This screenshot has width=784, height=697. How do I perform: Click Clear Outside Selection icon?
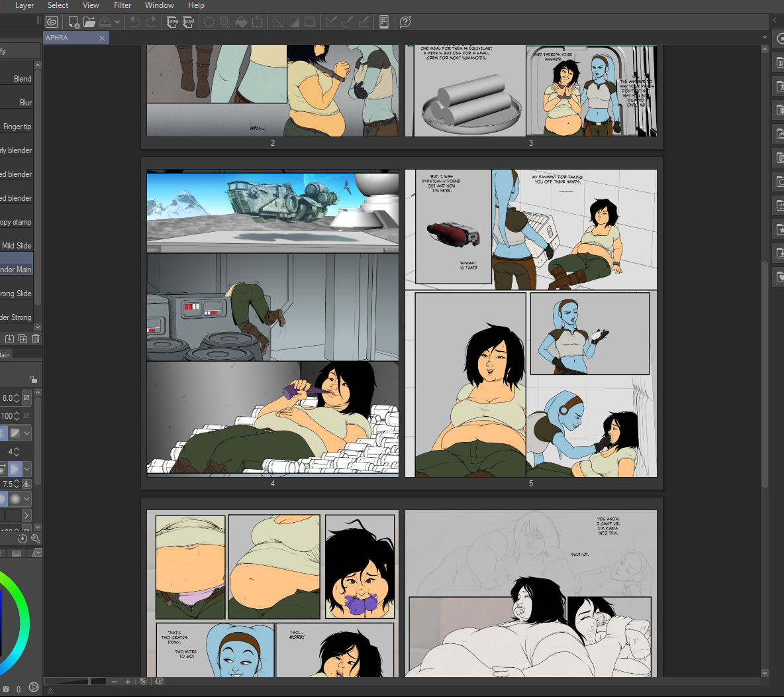[226, 22]
